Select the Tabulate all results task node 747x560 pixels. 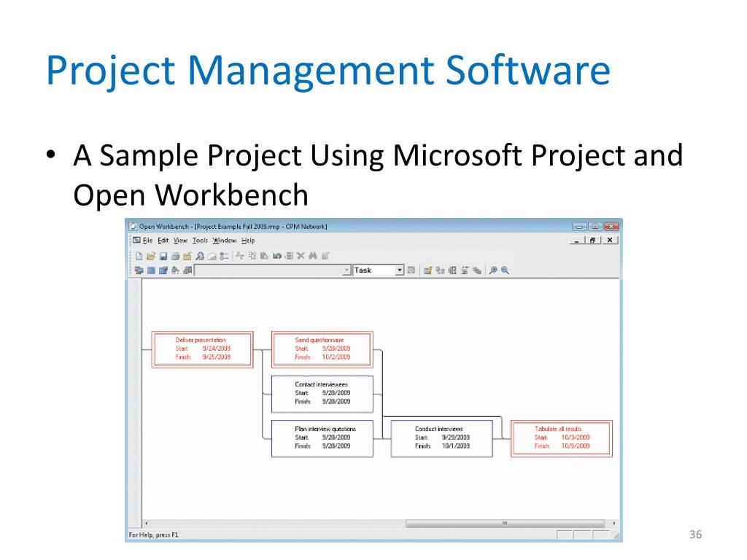pyautogui.click(x=562, y=438)
